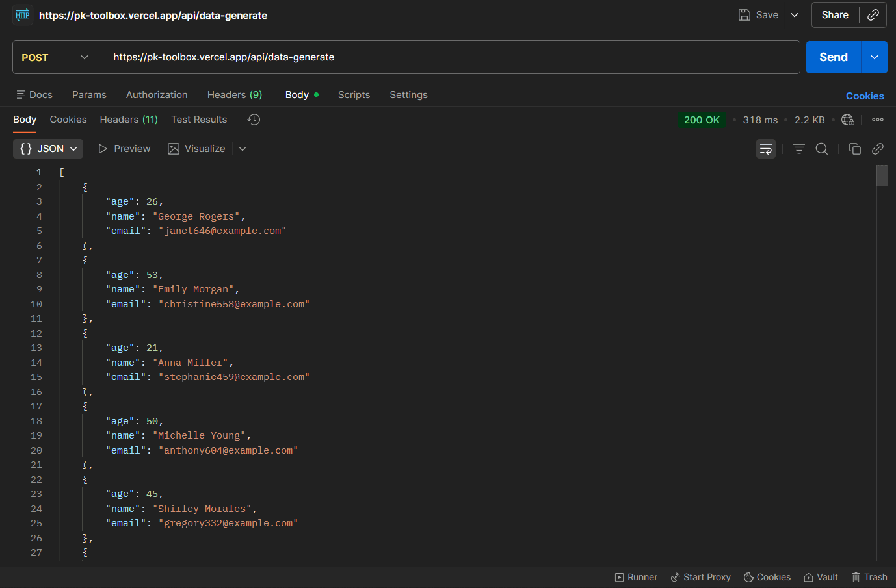Expand the Send button dropdown arrow

click(875, 57)
